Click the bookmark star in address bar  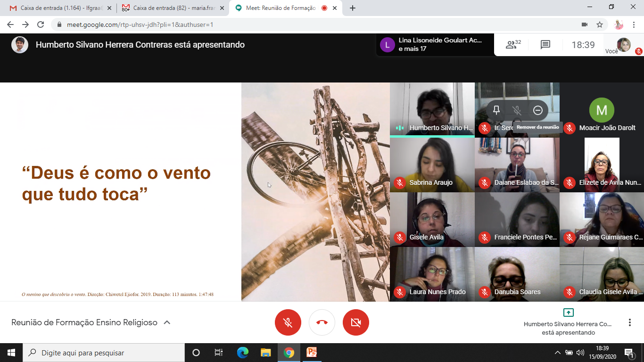600,25
